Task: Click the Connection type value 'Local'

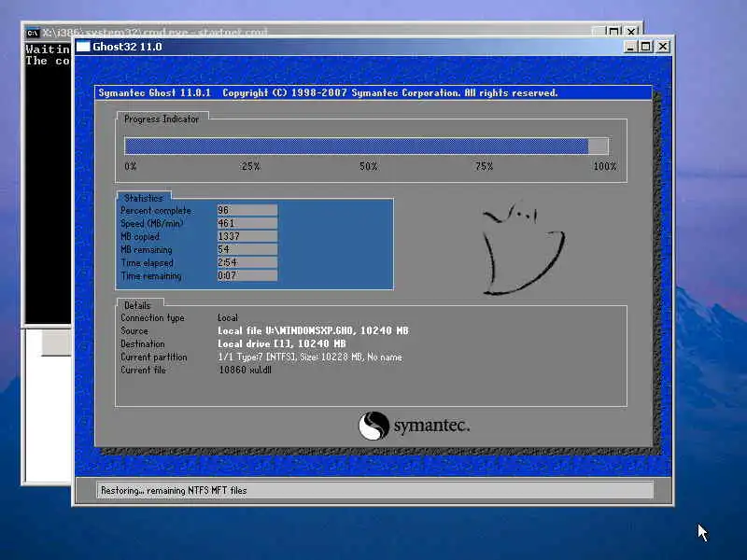Action: click(228, 317)
